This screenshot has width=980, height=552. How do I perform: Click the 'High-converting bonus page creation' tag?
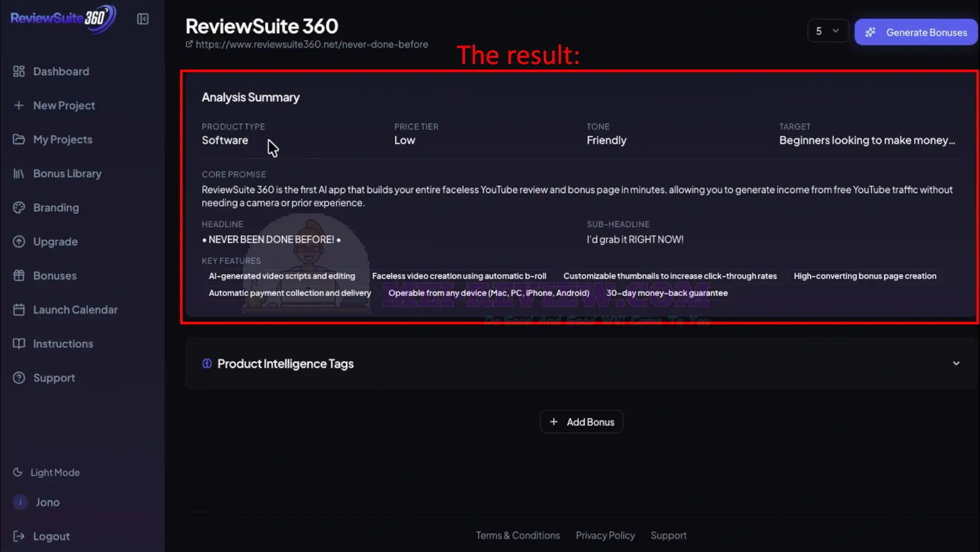pos(865,276)
